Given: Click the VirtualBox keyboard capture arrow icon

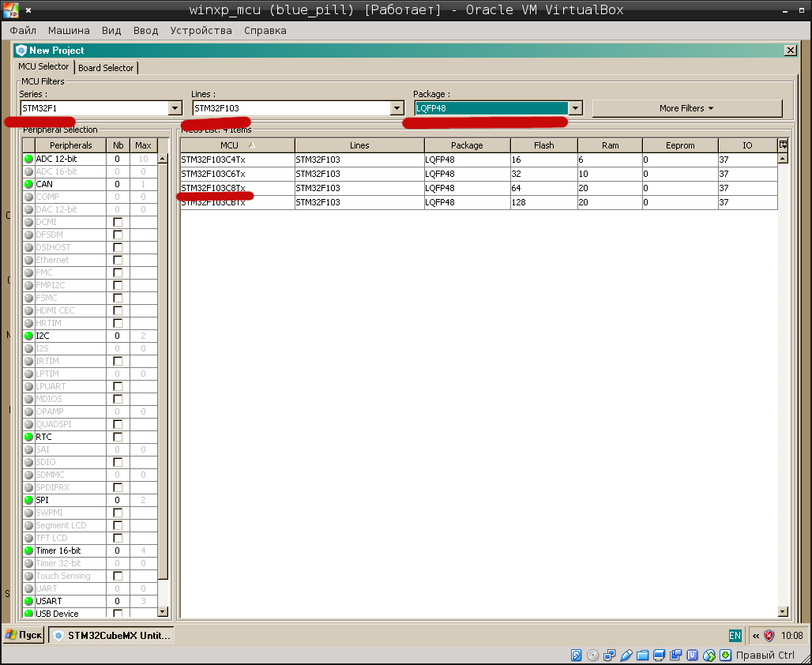Looking at the screenshot, I should click(x=726, y=656).
